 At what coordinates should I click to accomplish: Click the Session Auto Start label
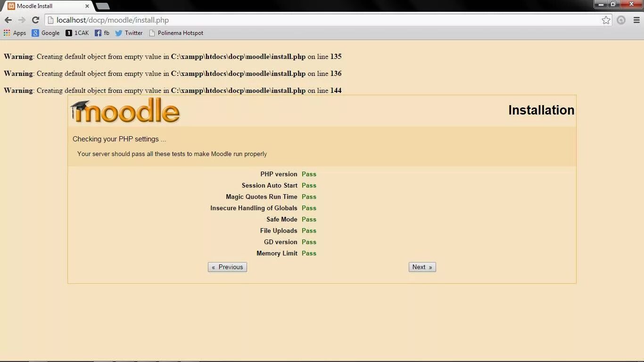click(x=270, y=185)
